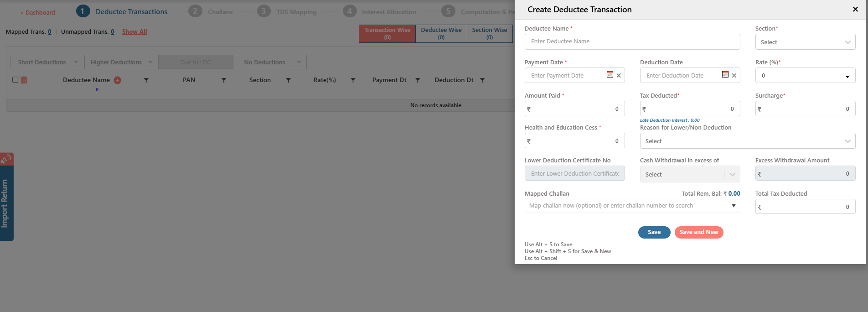This screenshot has width=868, height=312.
Task: Open filter for Deduction Dt column
Action: 482,80
